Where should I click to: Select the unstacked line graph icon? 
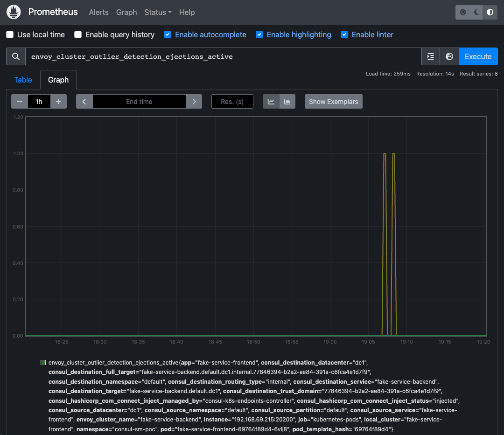point(271,101)
